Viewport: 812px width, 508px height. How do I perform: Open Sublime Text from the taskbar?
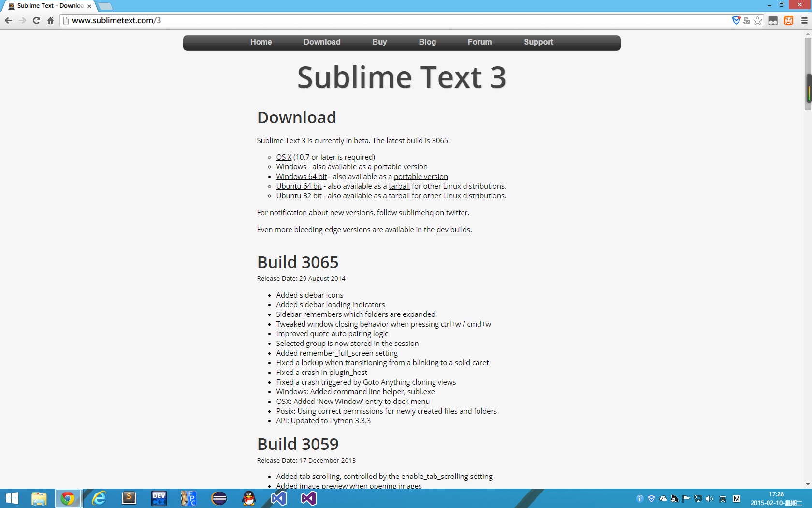[129, 498]
